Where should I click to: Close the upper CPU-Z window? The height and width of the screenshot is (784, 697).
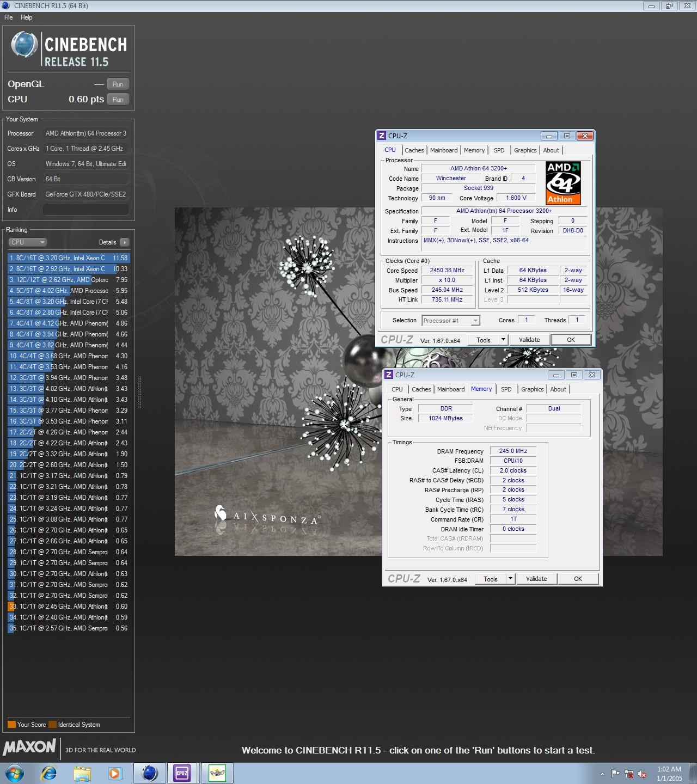584,136
